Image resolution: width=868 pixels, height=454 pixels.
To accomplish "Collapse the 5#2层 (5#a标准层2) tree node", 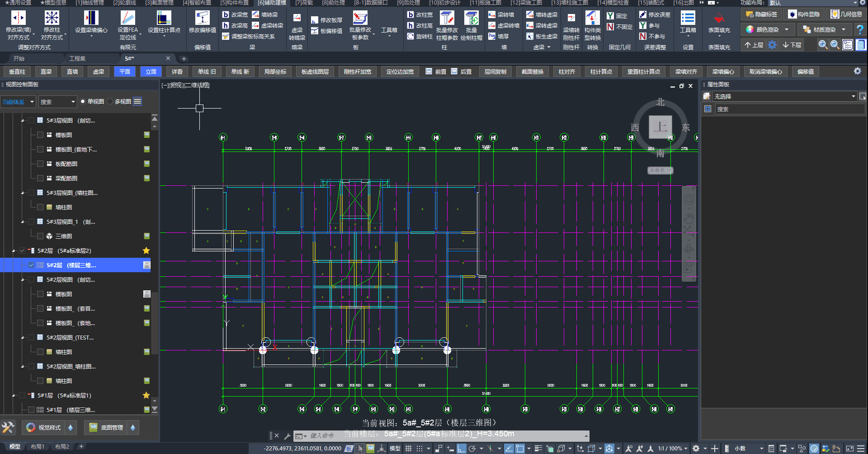I will [x=14, y=251].
